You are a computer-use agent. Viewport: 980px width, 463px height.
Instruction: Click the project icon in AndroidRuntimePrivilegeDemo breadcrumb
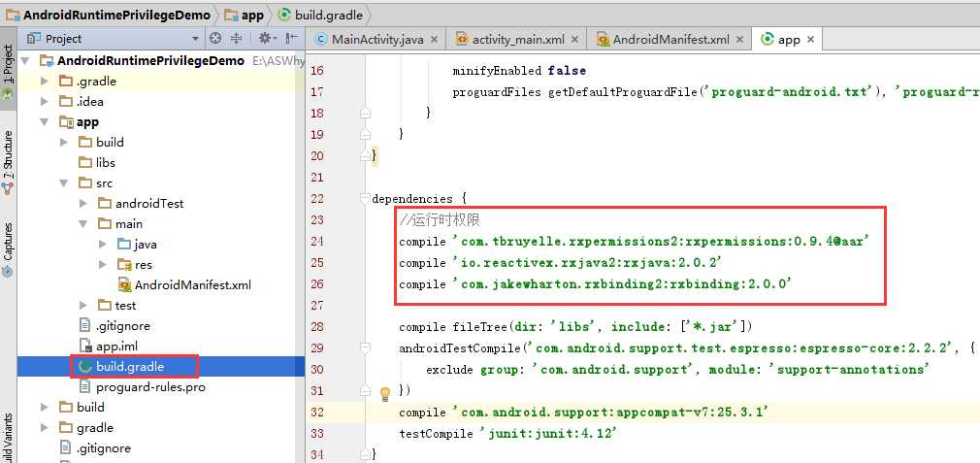[x=13, y=15]
